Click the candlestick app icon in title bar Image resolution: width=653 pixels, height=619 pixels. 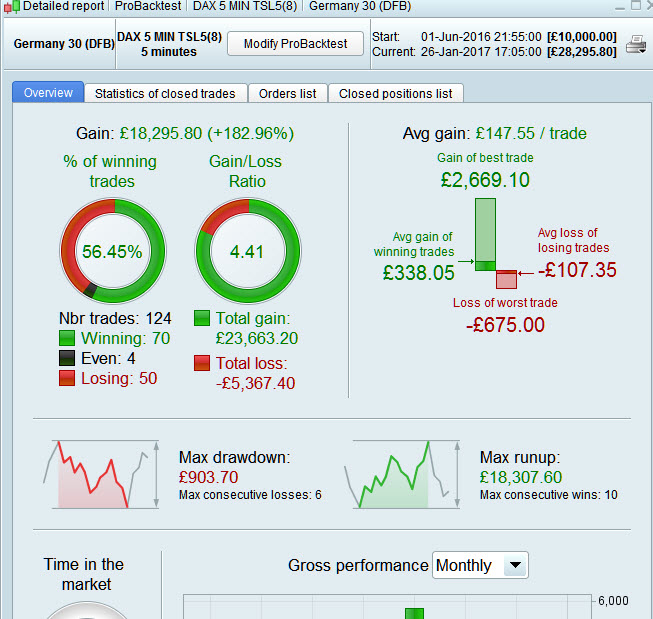pos(12,6)
